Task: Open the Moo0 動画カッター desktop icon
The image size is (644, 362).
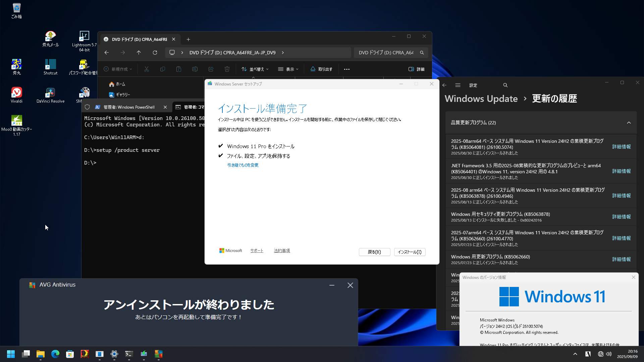Action: (x=16, y=125)
